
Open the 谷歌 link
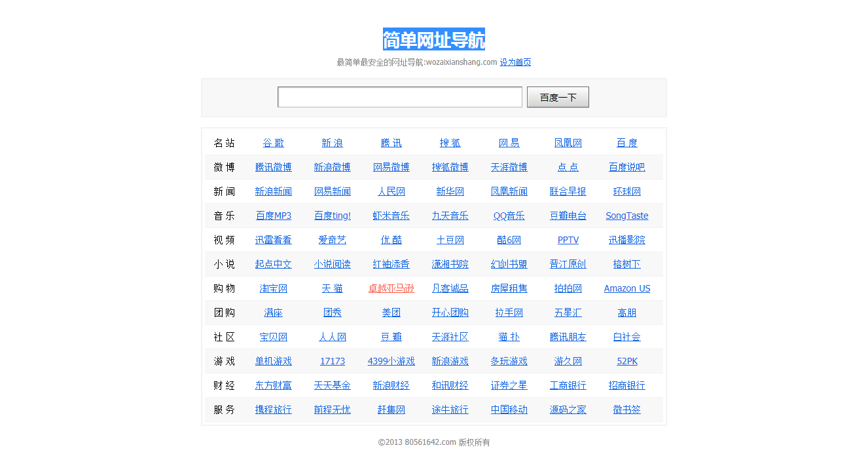(274, 143)
